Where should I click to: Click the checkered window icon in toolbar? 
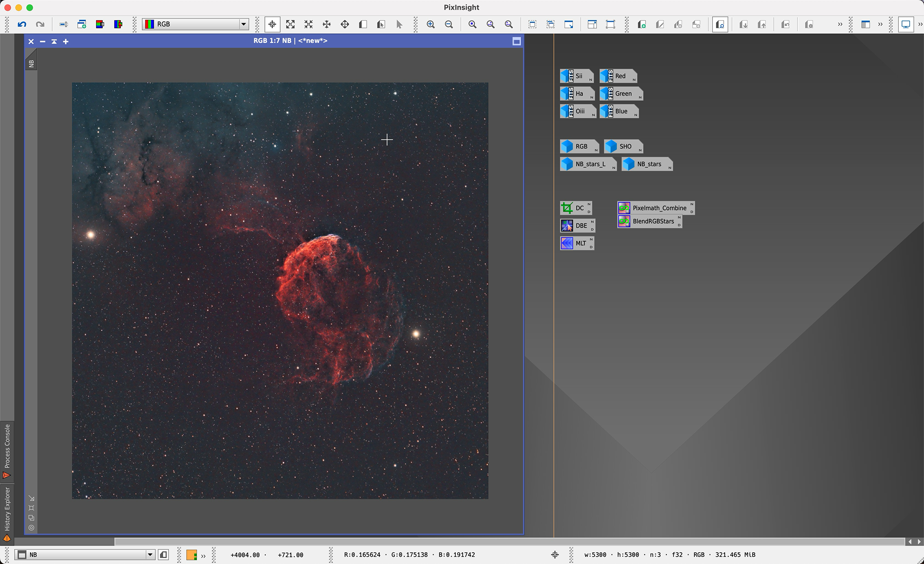click(x=865, y=24)
